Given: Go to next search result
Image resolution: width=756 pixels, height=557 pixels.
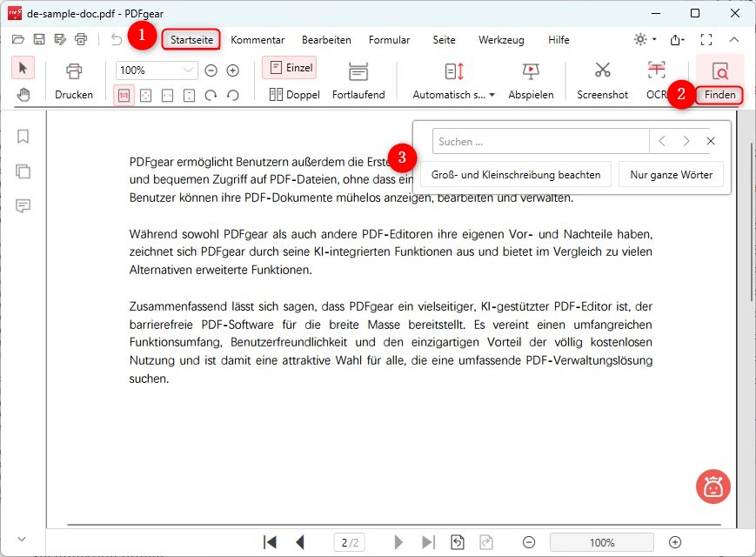Looking at the screenshot, I should (686, 141).
